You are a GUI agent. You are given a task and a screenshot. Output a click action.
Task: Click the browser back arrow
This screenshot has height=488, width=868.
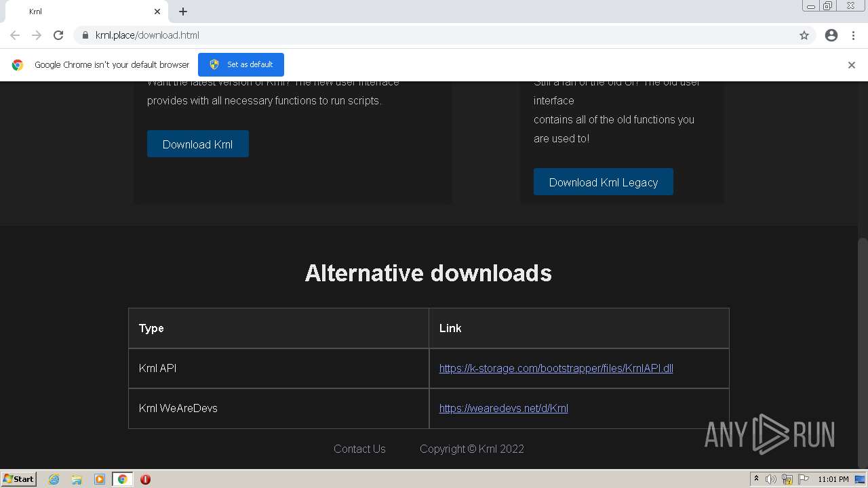15,35
